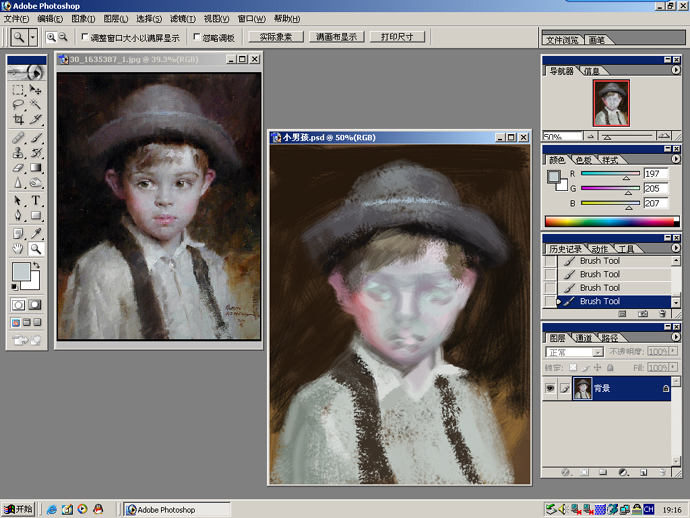Click the 满画布显示 button
The image size is (690, 518).
click(337, 37)
